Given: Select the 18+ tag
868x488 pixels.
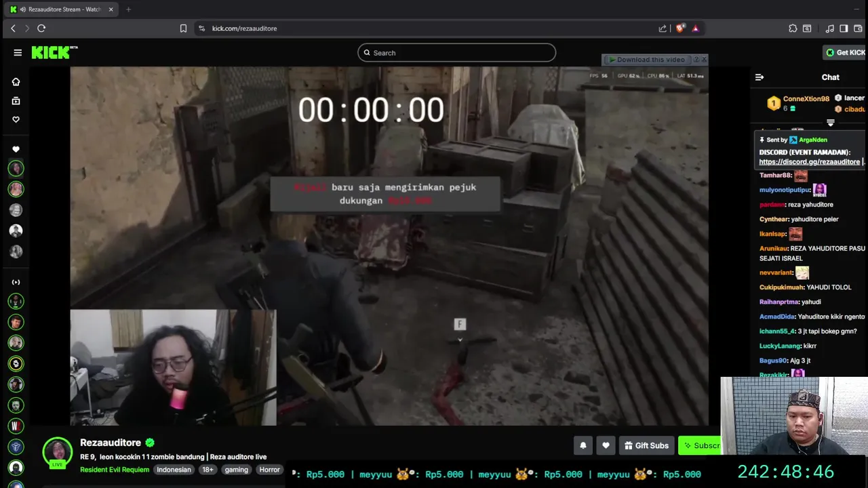Looking at the screenshot, I should 208,470.
